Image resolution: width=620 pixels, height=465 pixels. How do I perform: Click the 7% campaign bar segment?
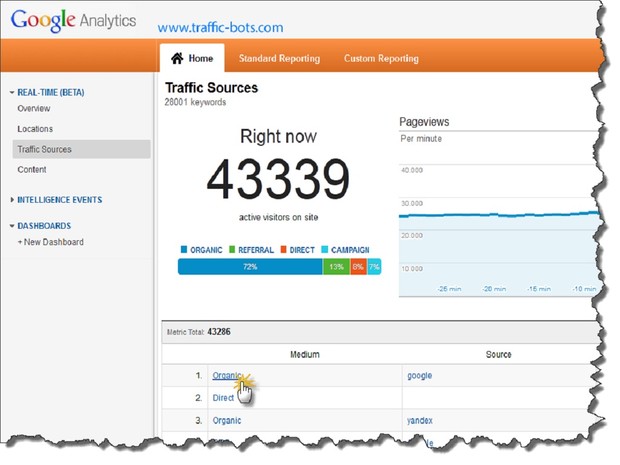374,267
